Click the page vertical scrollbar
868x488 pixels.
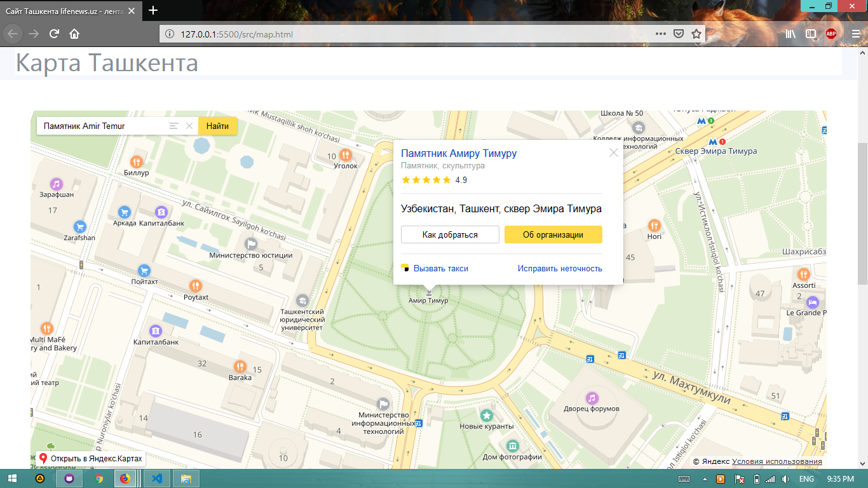pos(862,213)
